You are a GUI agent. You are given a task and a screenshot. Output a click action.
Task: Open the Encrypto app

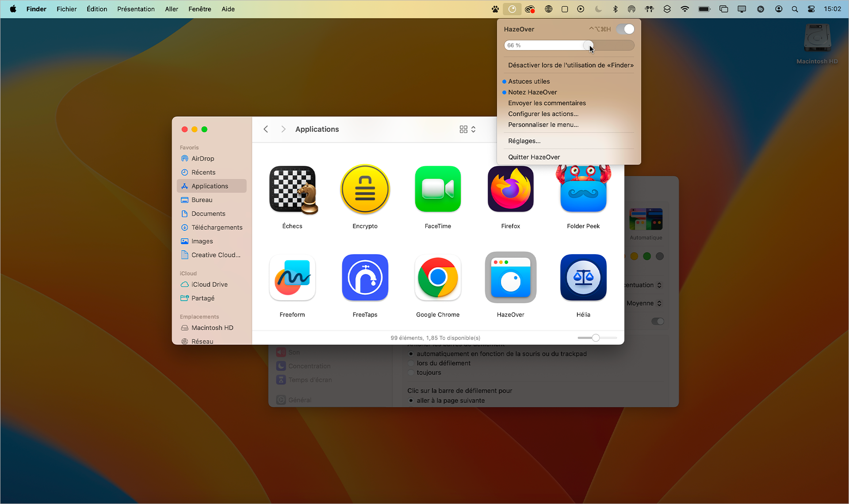point(365,189)
